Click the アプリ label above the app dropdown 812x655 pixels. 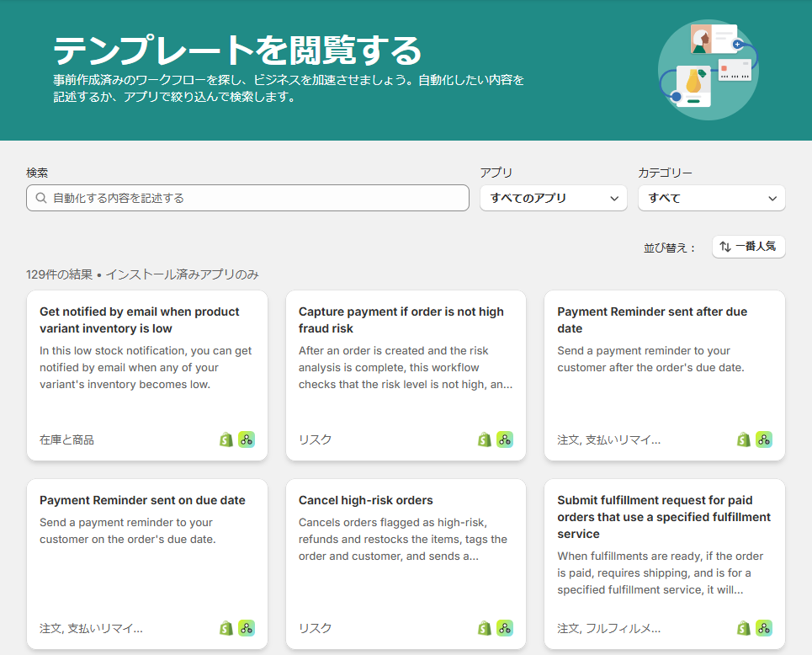point(496,173)
